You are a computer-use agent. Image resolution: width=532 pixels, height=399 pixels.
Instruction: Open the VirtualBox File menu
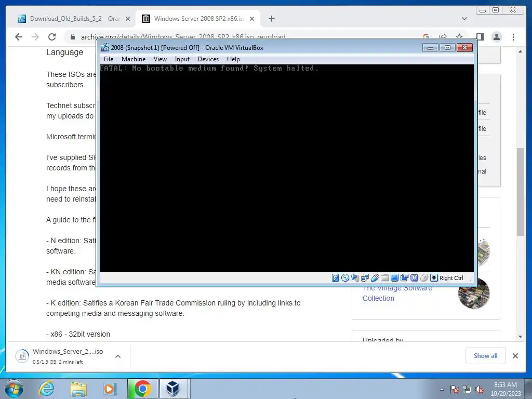[109, 59]
